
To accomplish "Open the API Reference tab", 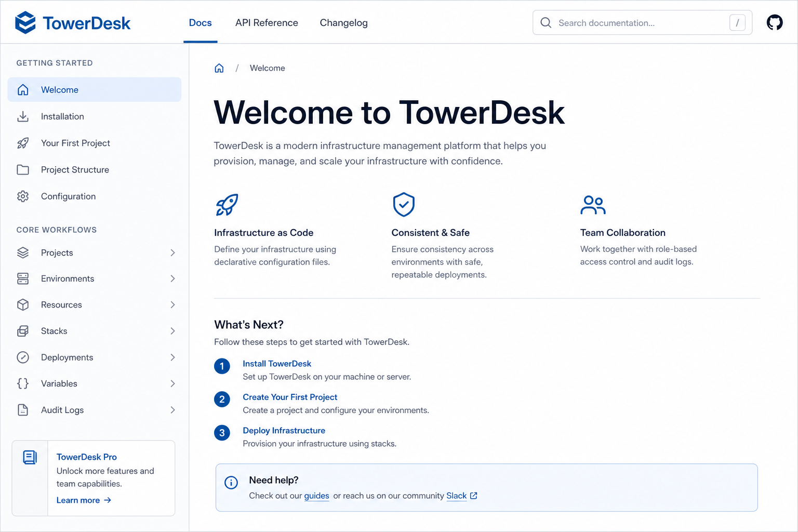I will coord(267,23).
